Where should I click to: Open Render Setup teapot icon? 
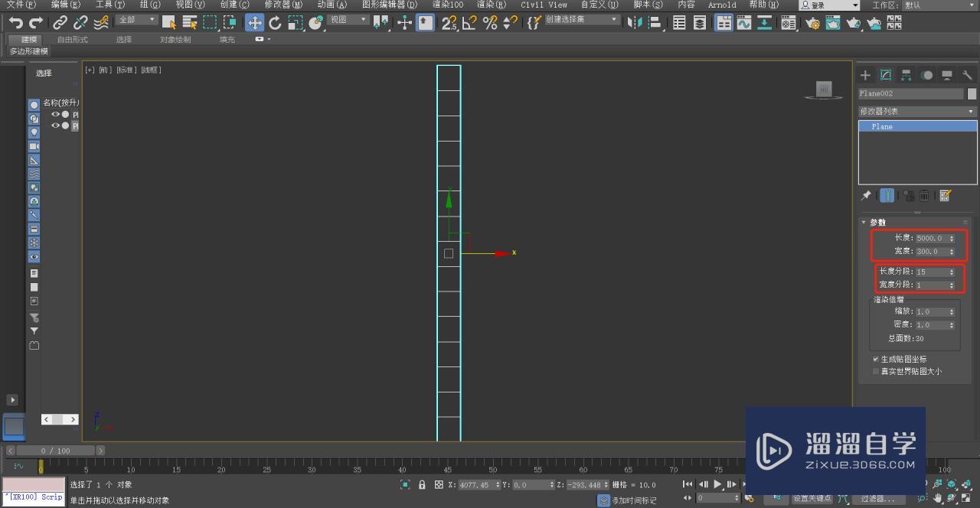pos(812,23)
